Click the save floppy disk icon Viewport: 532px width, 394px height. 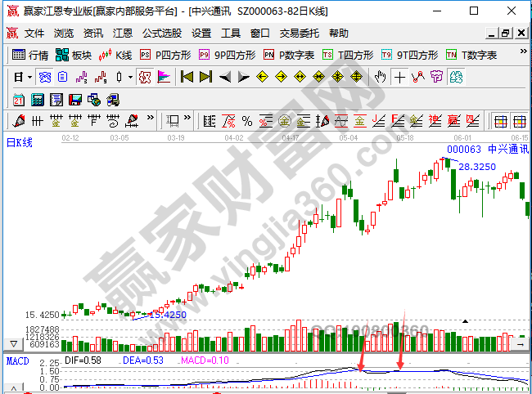click(x=75, y=99)
